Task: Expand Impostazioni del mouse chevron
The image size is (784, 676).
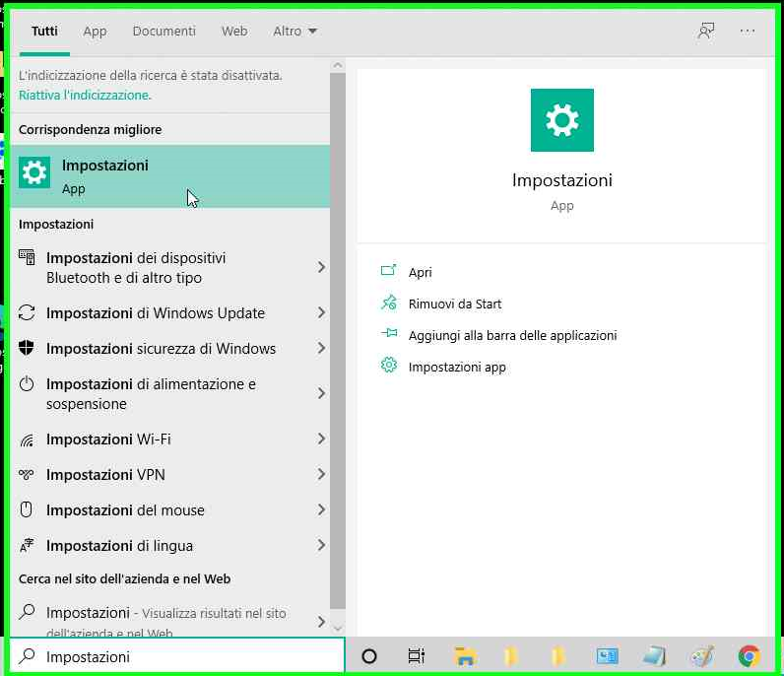Action: pyautogui.click(x=321, y=509)
